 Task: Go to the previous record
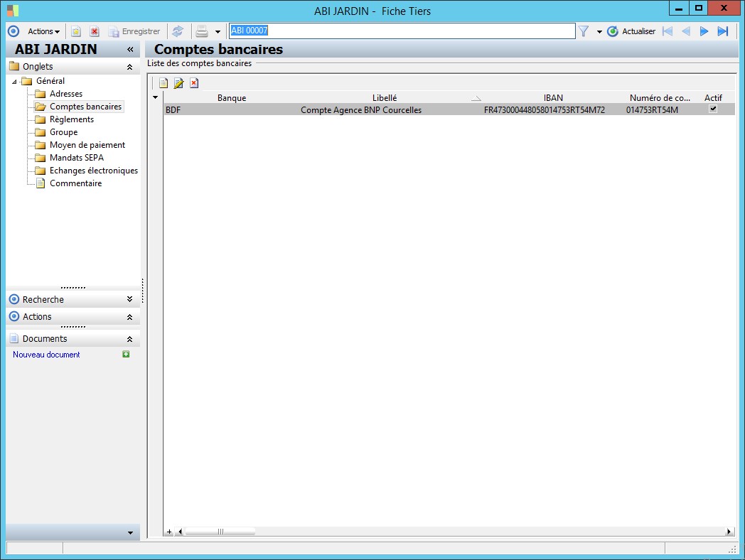point(685,31)
